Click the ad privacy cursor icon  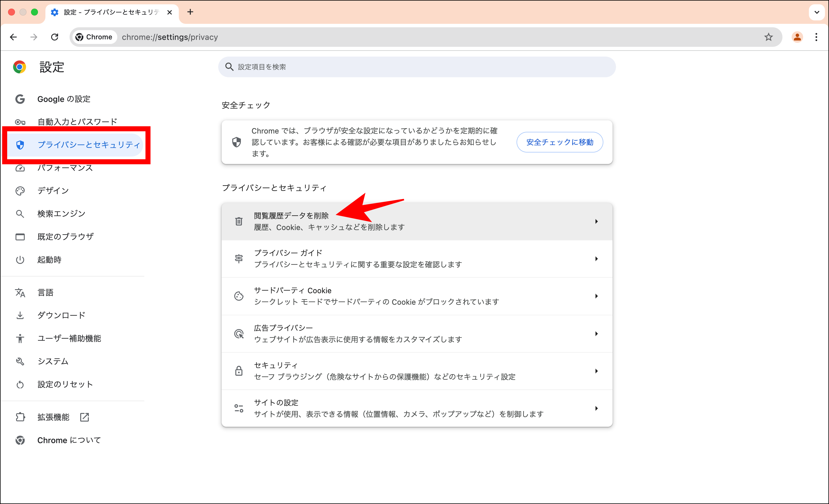pos(239,333)
